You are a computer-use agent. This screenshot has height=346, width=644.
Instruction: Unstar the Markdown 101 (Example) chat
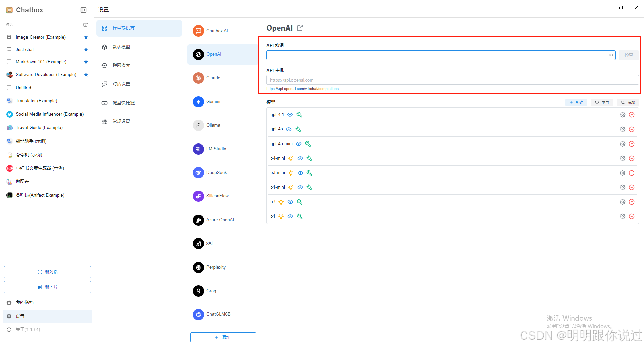(x=86, y=62)
